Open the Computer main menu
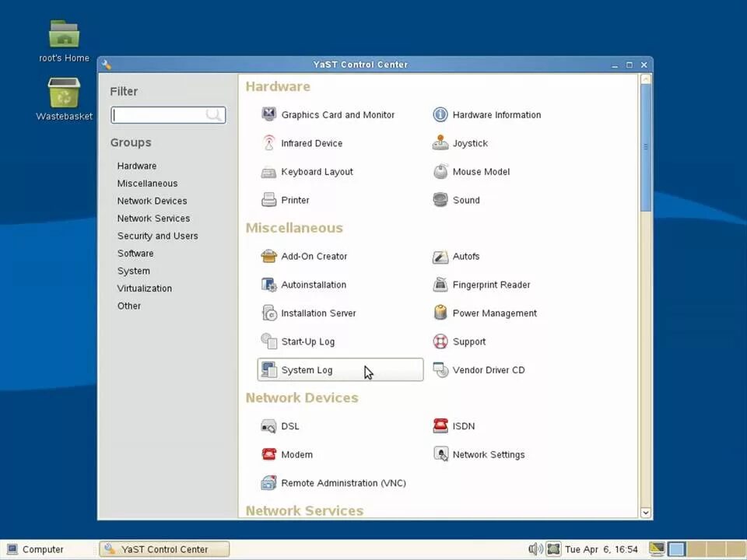The height and width of the screenshot is (560, 747). point(36,549)
